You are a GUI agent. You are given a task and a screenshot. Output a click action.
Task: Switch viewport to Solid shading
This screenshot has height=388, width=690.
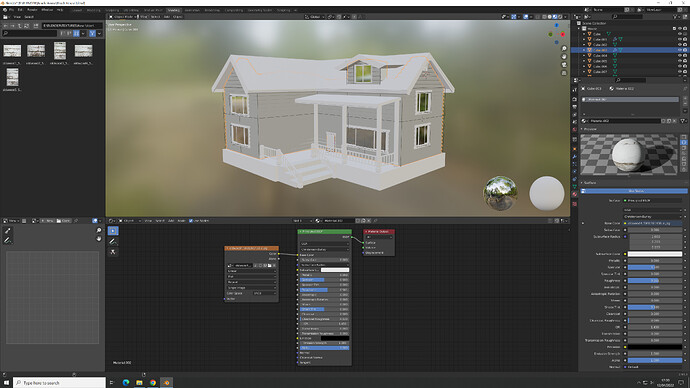click(x=549, y=17)
